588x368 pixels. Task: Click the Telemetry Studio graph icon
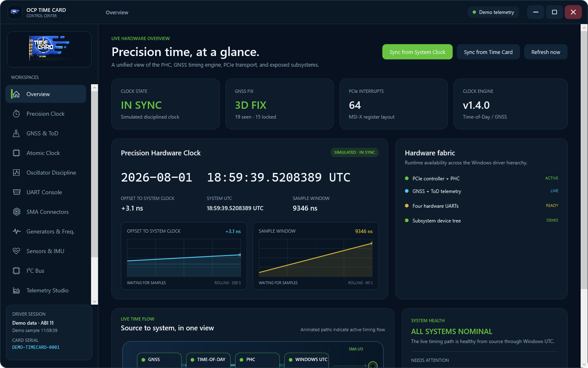pyautogui.click(x=16, y=290)
